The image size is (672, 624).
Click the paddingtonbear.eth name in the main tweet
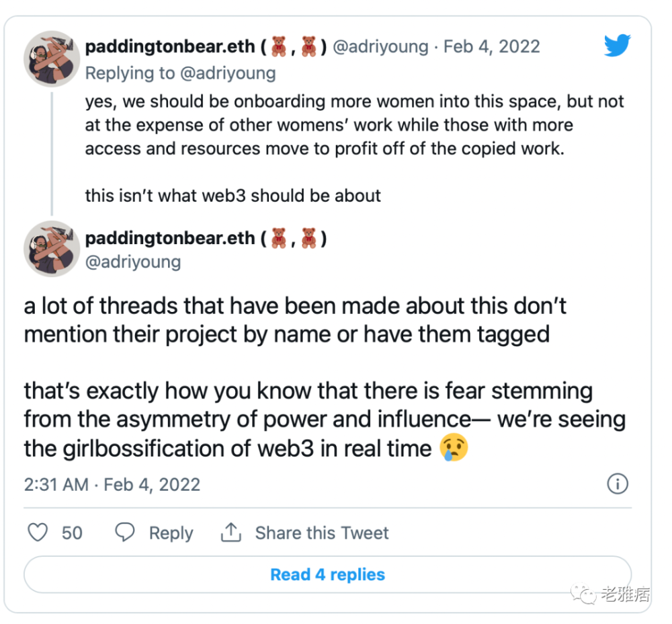[x=170, y=238]
